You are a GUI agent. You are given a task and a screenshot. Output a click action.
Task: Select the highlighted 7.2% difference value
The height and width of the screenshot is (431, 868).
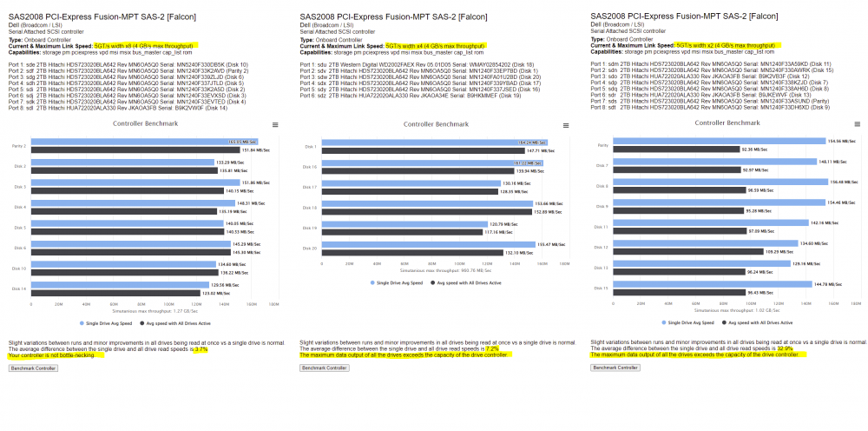click(492, 349)
